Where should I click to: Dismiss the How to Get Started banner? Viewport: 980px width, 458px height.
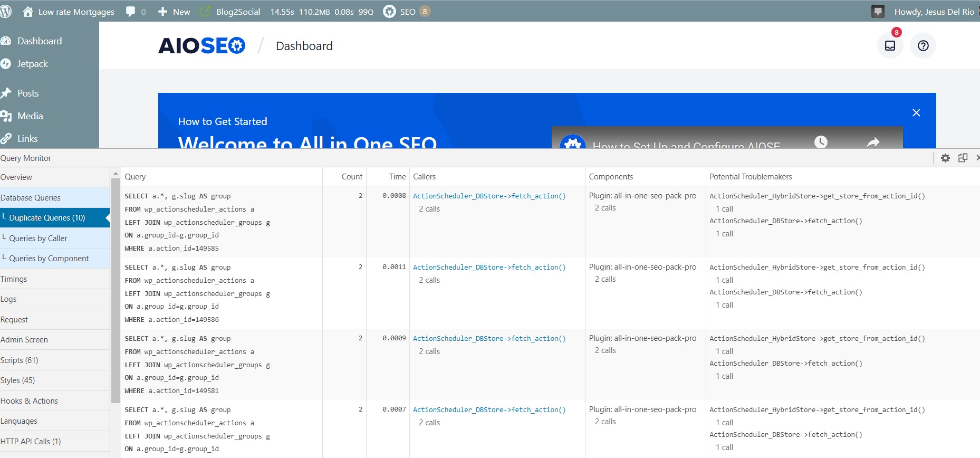[916, 113]
